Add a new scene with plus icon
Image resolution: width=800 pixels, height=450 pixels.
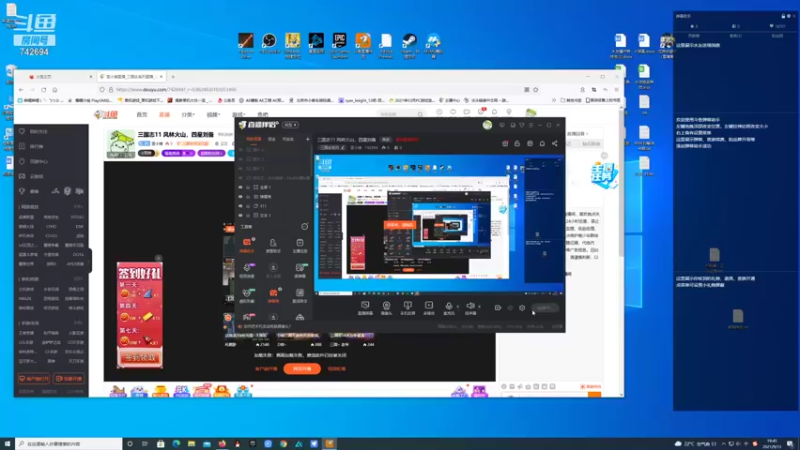[x=307, y=139]
